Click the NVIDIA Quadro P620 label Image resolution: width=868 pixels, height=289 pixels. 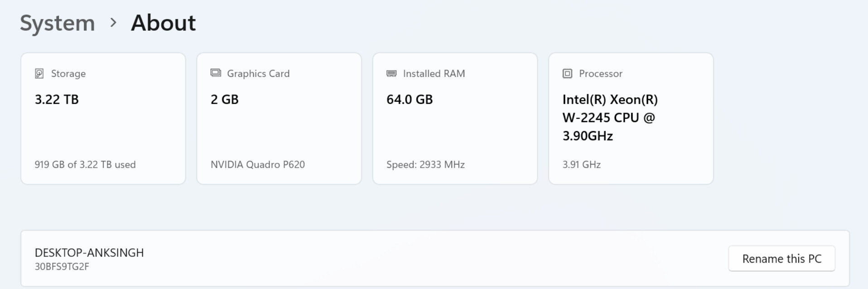click(258, 165)
